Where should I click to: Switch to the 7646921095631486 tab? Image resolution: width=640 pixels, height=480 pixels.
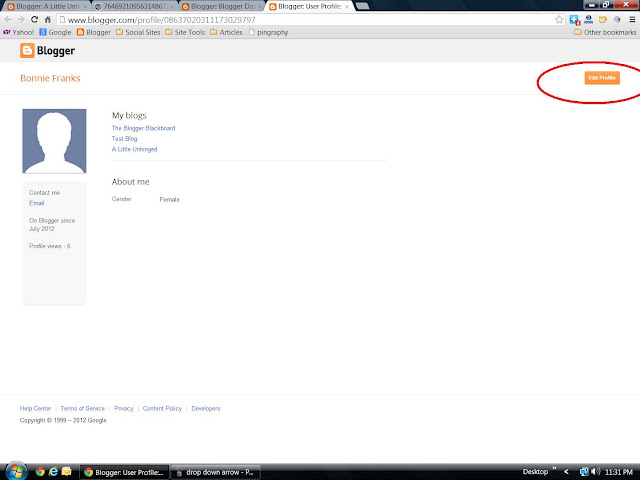click(x=133, y=7)
